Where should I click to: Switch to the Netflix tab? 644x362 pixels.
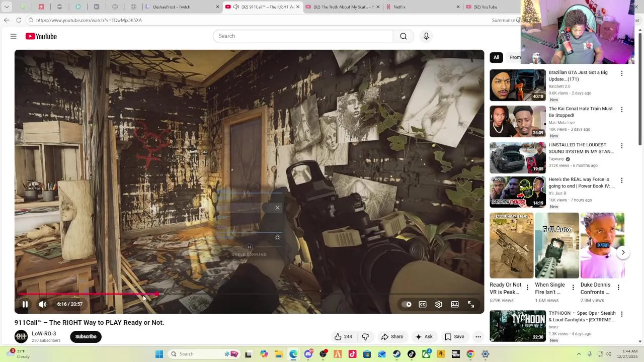(x=423, y=7)
